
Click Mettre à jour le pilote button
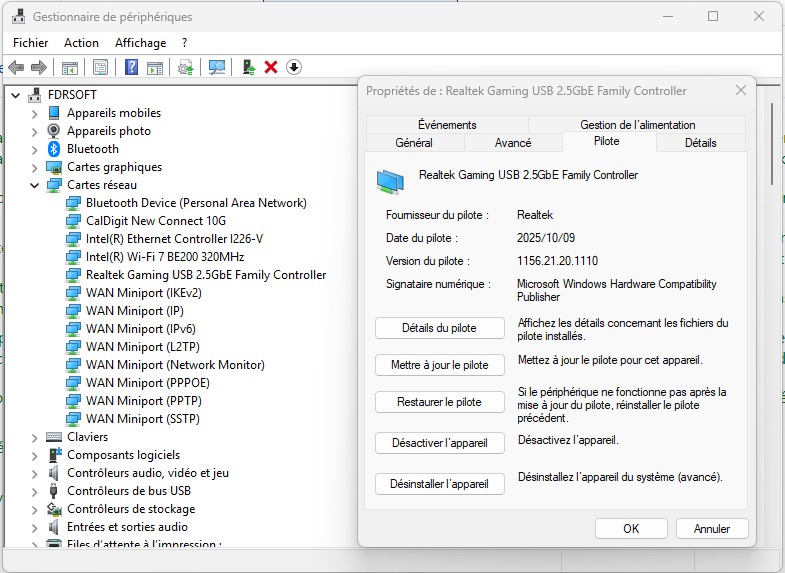439,365
